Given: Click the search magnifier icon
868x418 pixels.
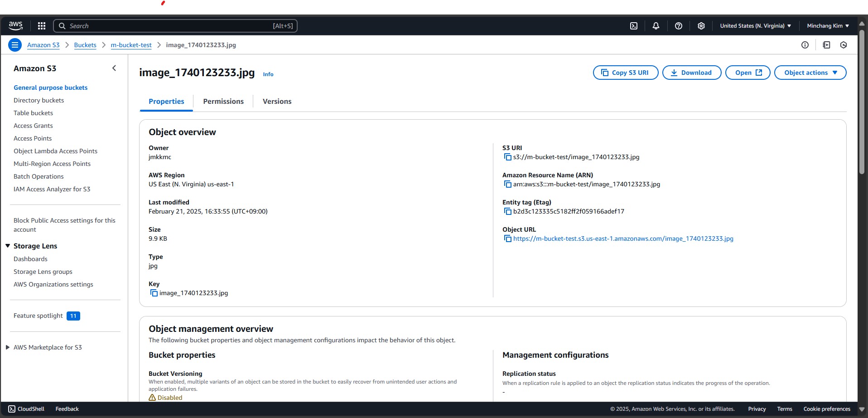Looking at the screenshot, I should pos(62,26).
